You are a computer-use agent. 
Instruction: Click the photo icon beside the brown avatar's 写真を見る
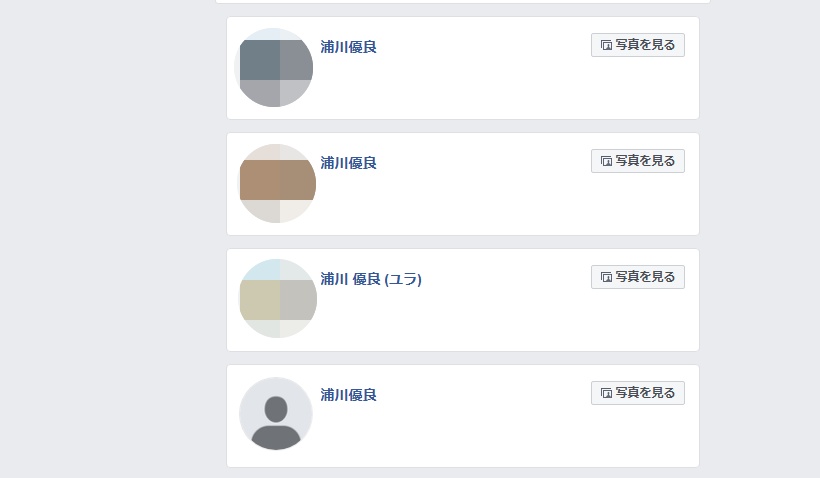[606, 162]
